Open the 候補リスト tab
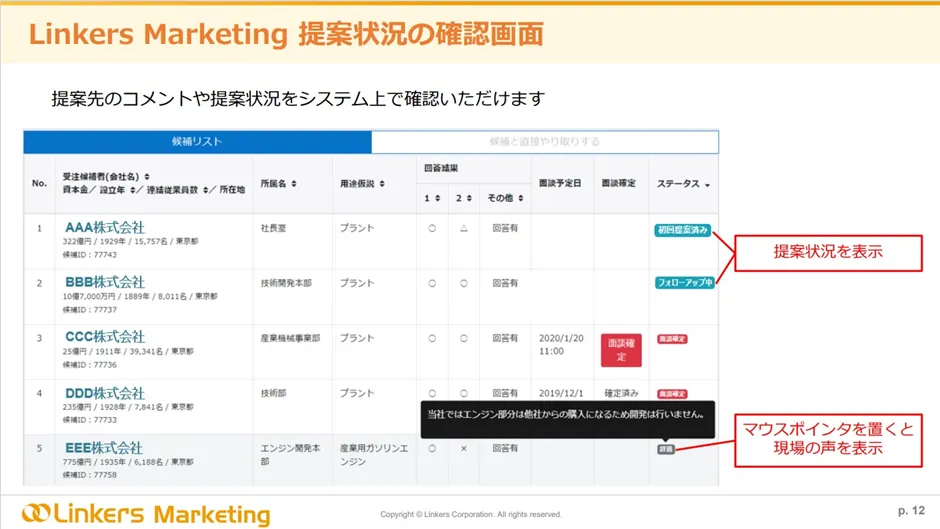The width and height of the screenshot is (940, 529). point(197,142)
